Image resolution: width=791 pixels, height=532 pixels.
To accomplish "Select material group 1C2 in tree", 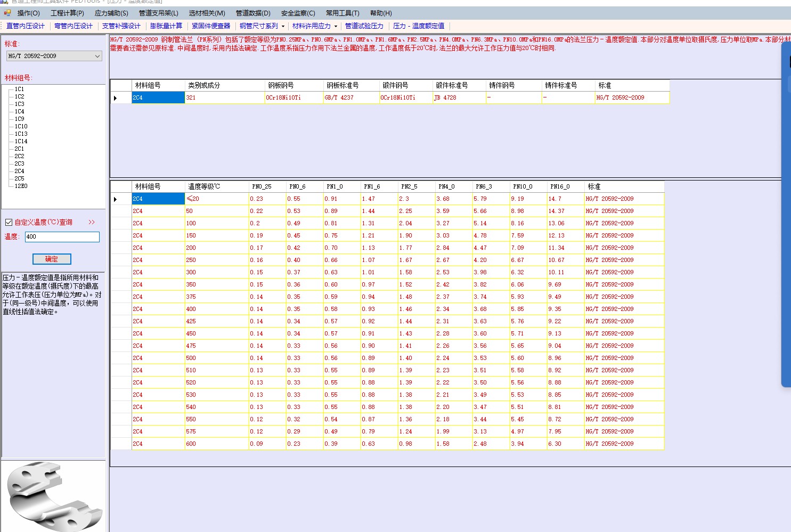I will (19, 96).
